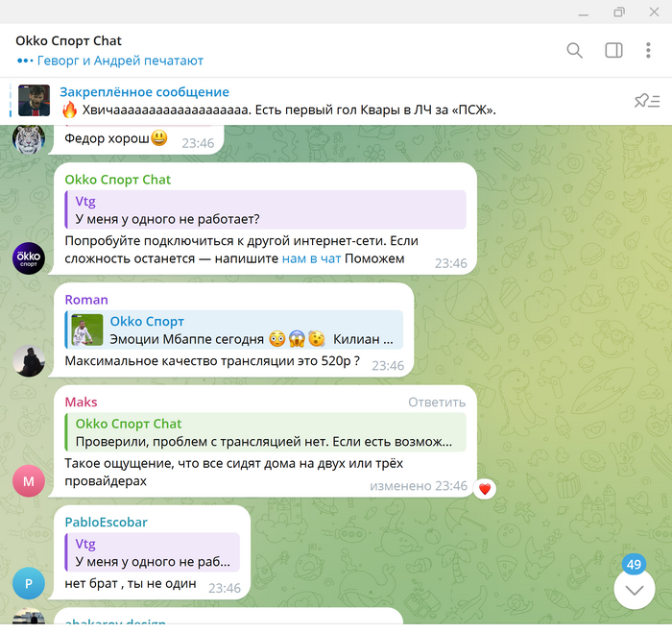Open quoted Okko Спорт Chat reply in Maks' message
Image resolution: width=672 pixels, height=634 pixels.
(265, 432)
